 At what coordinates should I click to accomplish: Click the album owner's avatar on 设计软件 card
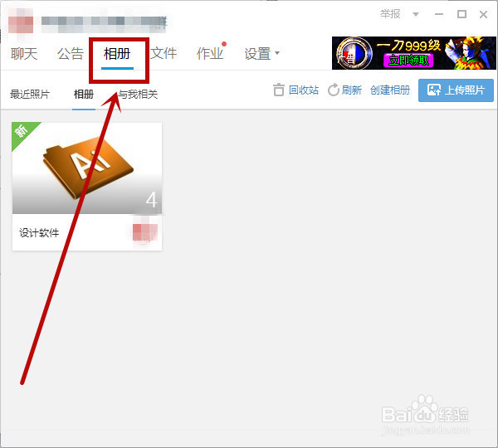pyautogui.click(x=145, y=231)
